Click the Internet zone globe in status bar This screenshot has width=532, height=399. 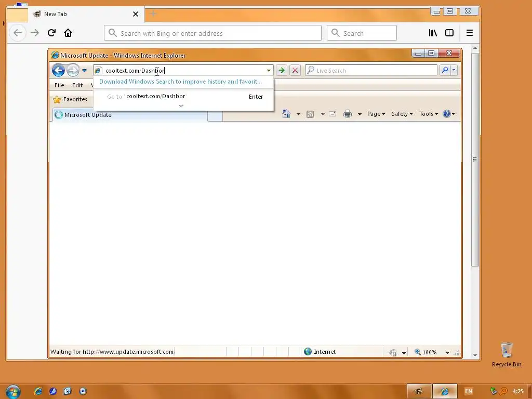308,352
